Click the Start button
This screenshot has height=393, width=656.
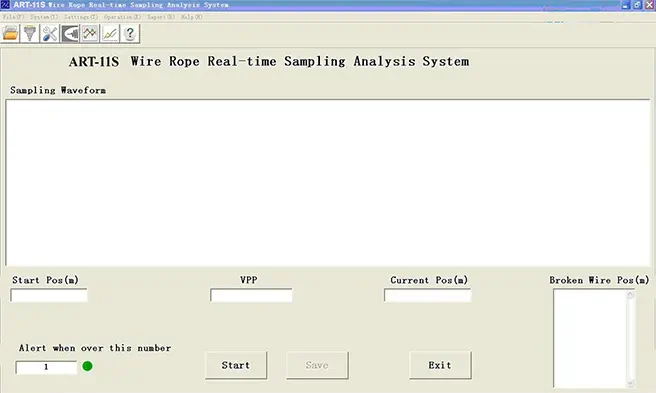pyautogui.click(x=236, y=365)
